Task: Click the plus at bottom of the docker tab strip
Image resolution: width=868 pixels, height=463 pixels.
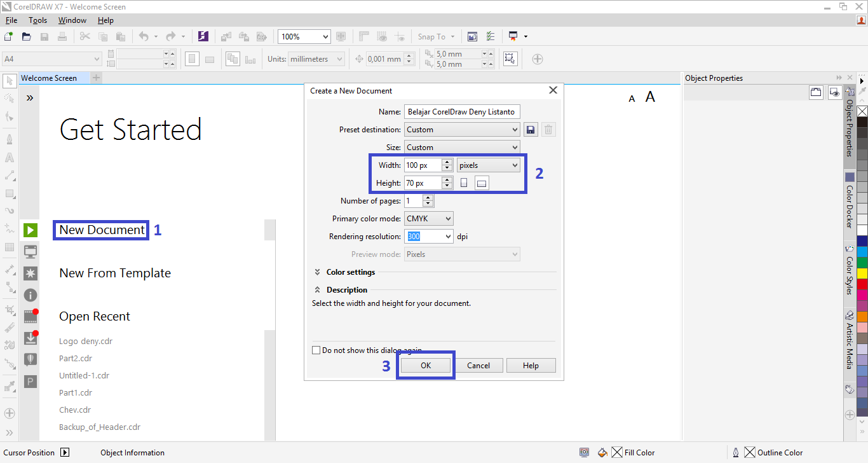Action: point(850,415)
